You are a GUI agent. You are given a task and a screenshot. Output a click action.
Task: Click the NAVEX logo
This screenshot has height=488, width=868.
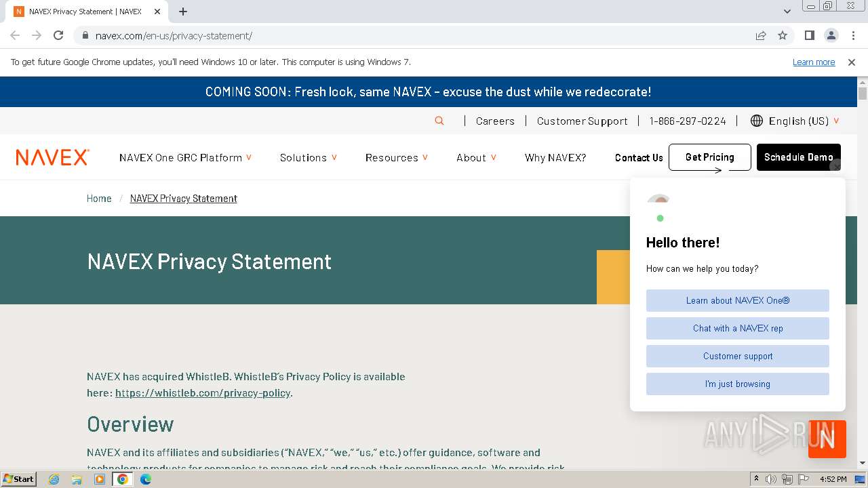click(x=53, y=157)
